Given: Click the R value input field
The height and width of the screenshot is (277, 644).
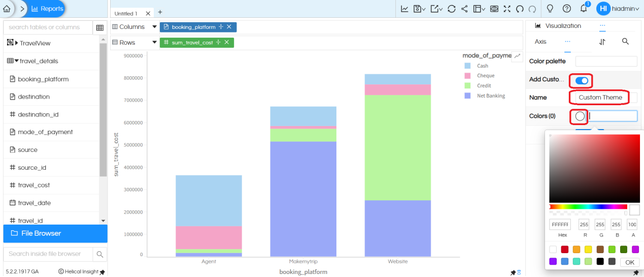Looking at the screenshot, I should click(x=584, y=224).
